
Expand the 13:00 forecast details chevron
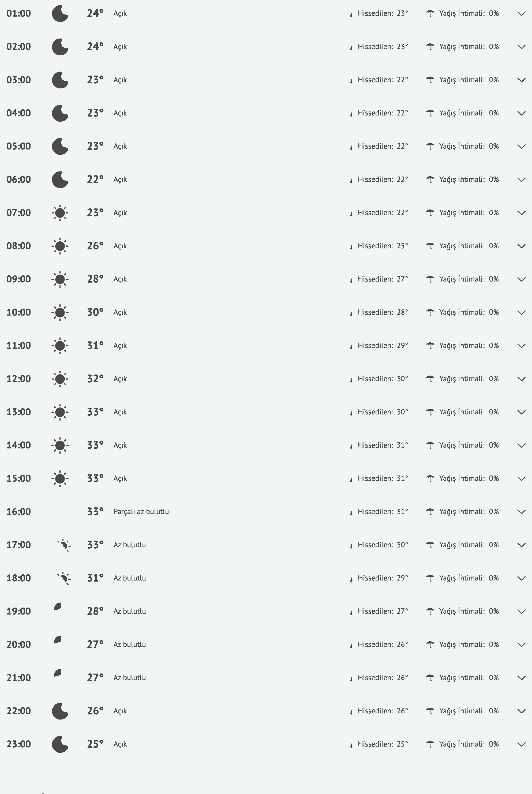pos(521,412)
